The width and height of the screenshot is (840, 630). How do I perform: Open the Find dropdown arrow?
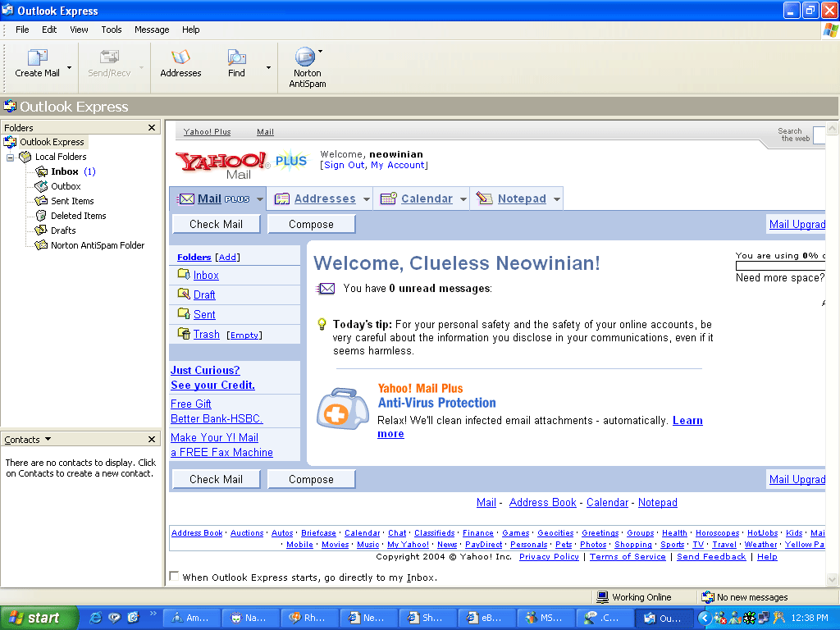point(268,67)
